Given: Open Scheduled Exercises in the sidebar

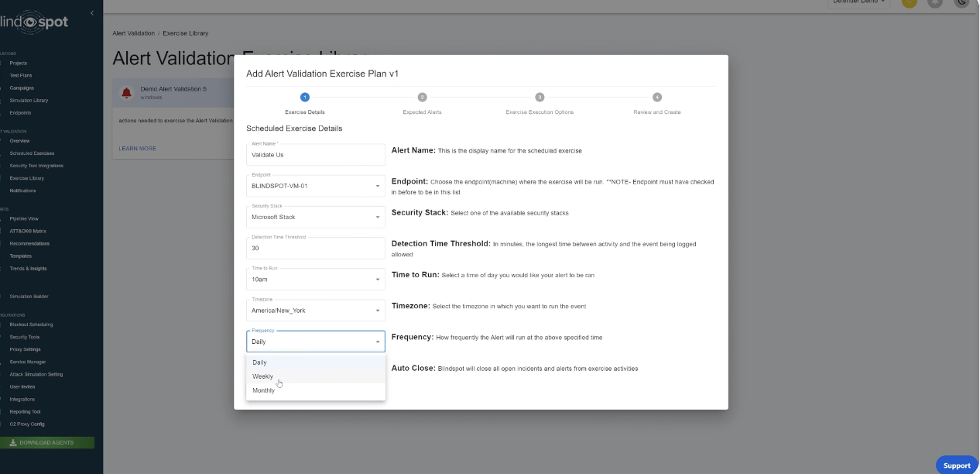Looking at the screenshot, I should (32, 153).
